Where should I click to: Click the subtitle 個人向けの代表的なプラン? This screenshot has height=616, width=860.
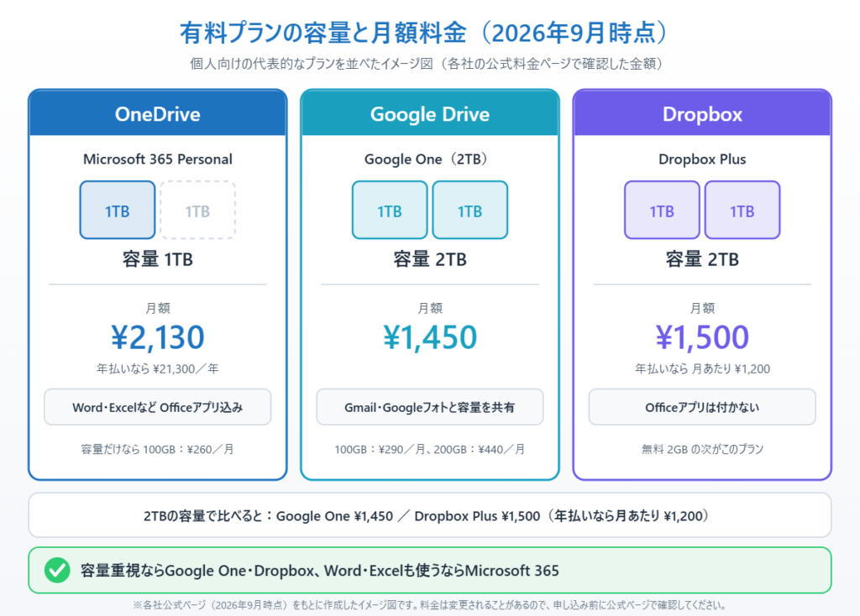point(427,64)
